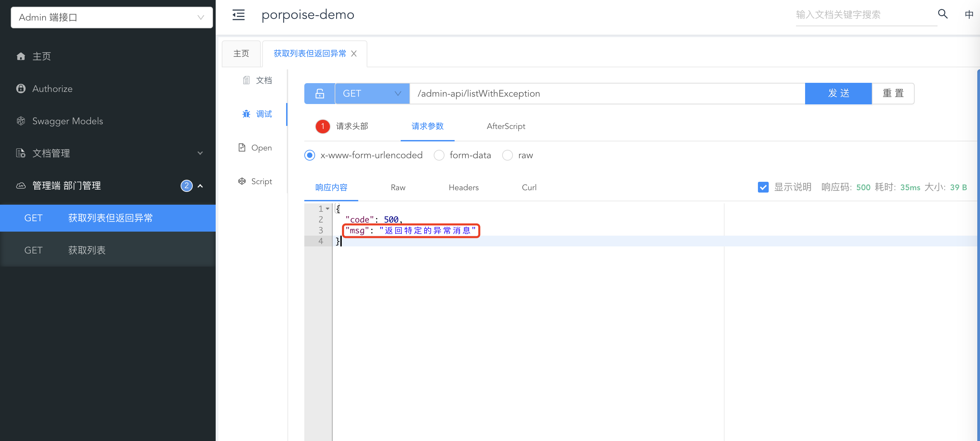Select x-www-form-urlencoded radio button

click(x=310, y=155)
